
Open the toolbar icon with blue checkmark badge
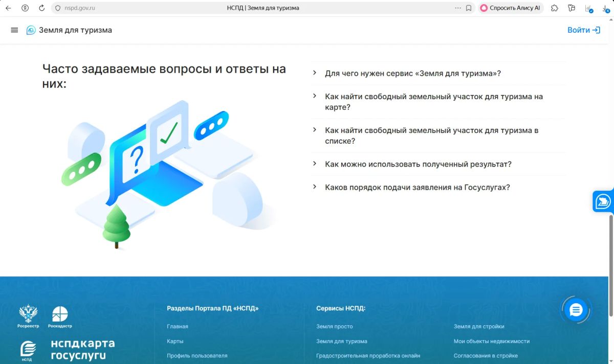pos(589,8)
